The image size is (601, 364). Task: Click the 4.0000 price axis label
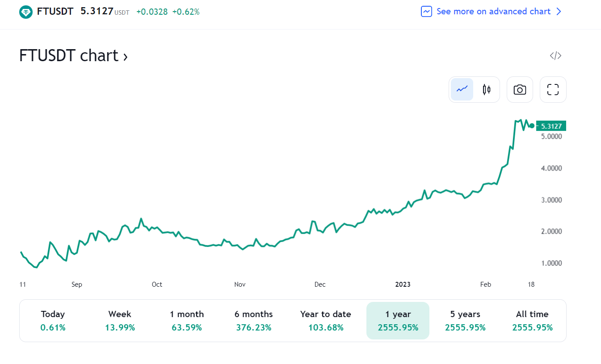pos(551,168)
